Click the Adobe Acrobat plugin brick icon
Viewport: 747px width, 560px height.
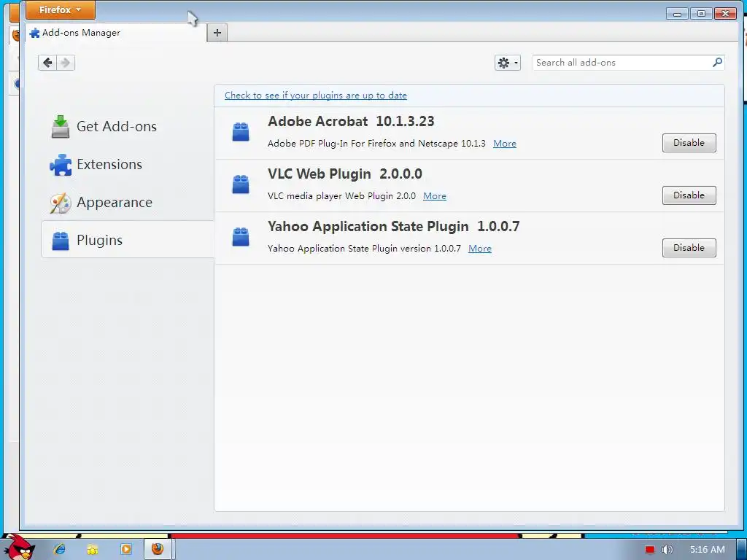click(241, 132)
